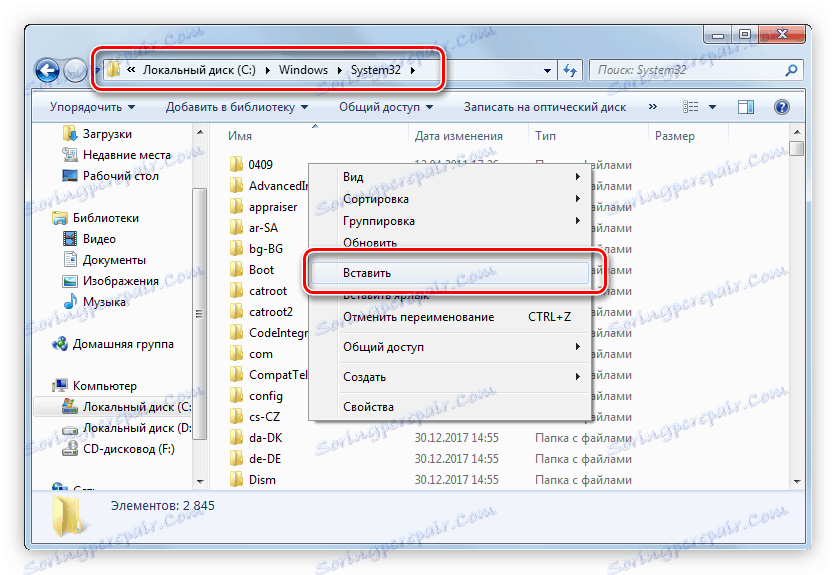Open Создать submenu in context menu
This screenshot has width=837, height=575.
pyautogui.click(x=449, y=376)
